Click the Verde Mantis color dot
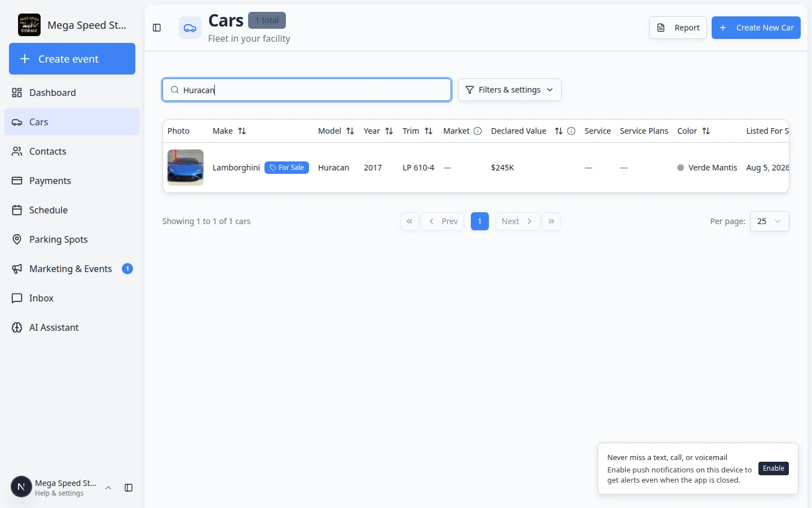 [x=681, y=168]
